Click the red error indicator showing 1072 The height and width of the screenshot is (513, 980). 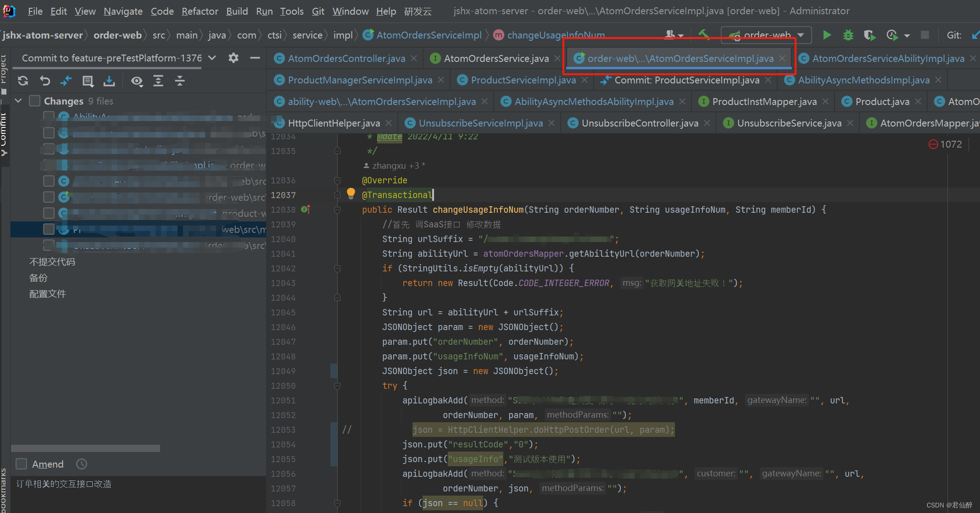945,144
